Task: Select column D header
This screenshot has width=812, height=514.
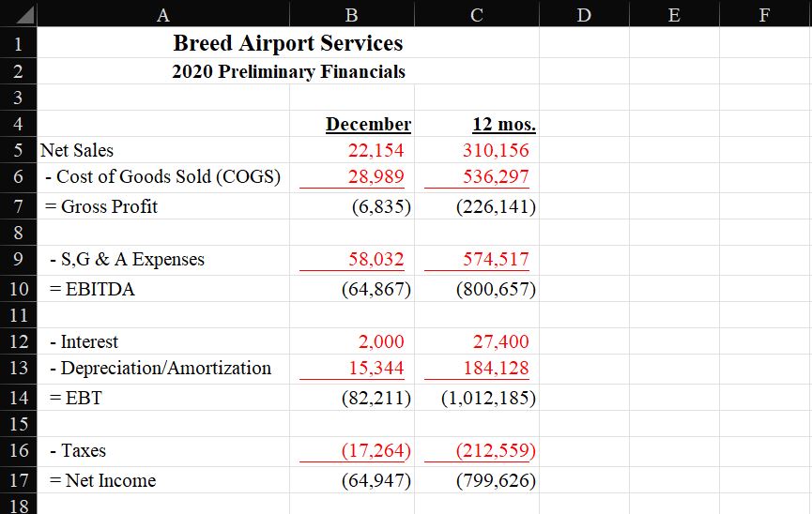Action: [585, 14]
